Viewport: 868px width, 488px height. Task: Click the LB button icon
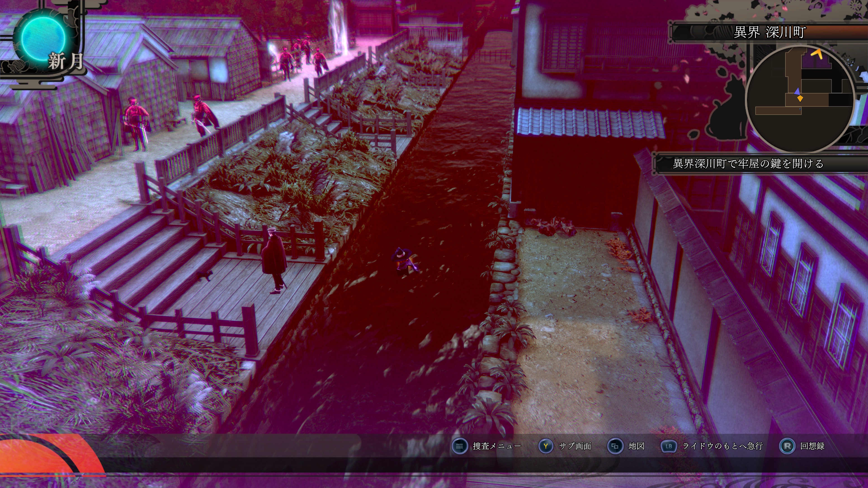click(669, 446)
